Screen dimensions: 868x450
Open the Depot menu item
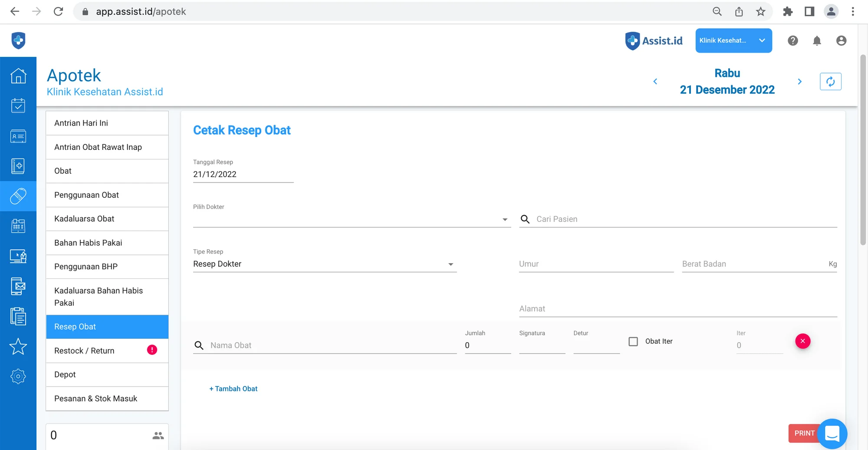107,374
